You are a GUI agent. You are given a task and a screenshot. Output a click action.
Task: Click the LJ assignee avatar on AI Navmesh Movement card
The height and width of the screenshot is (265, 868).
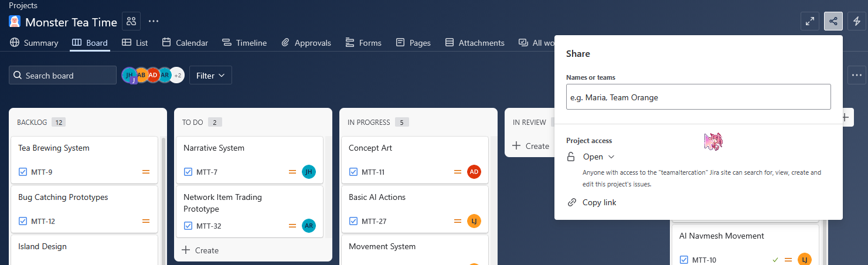coord(805,260)
